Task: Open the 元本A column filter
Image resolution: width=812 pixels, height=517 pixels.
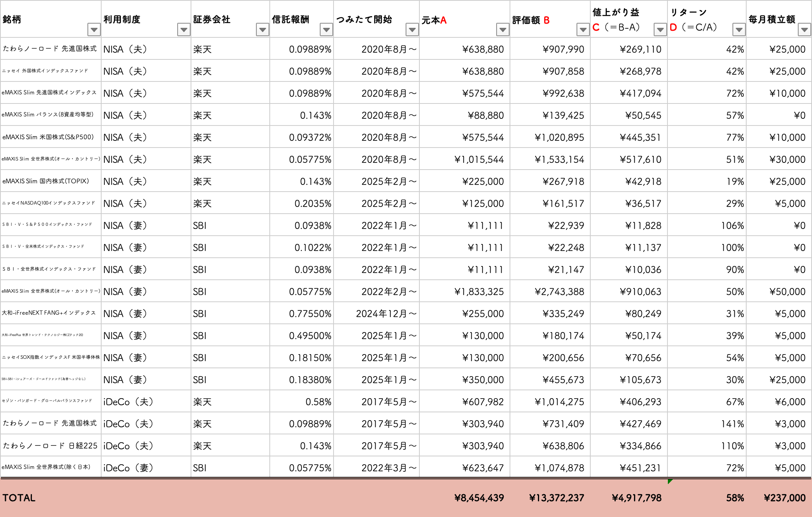Action: coord(502,30)
